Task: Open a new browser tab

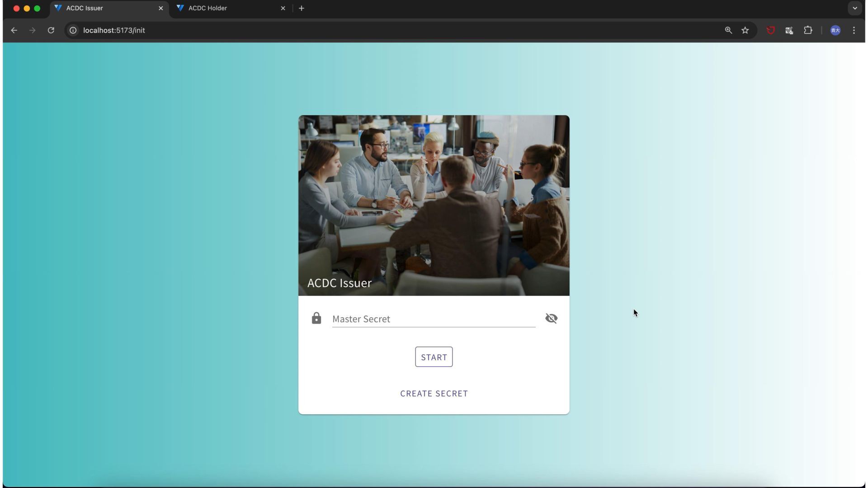Action: 302,8
